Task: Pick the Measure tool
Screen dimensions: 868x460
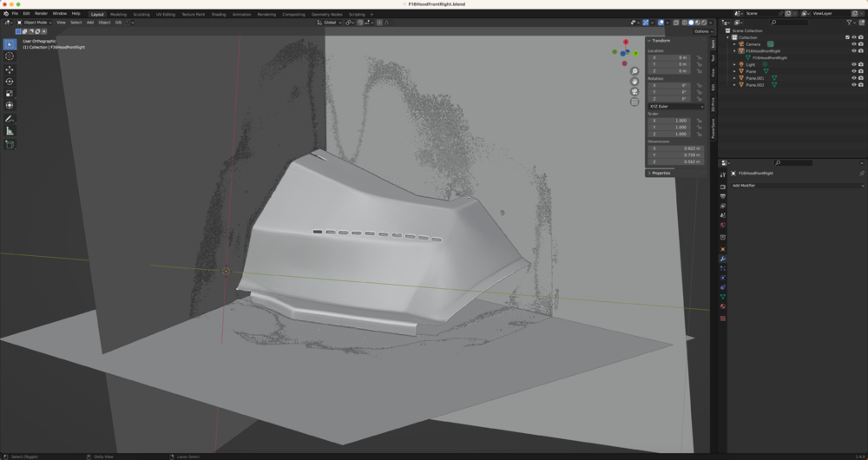Action: [10, 131]
